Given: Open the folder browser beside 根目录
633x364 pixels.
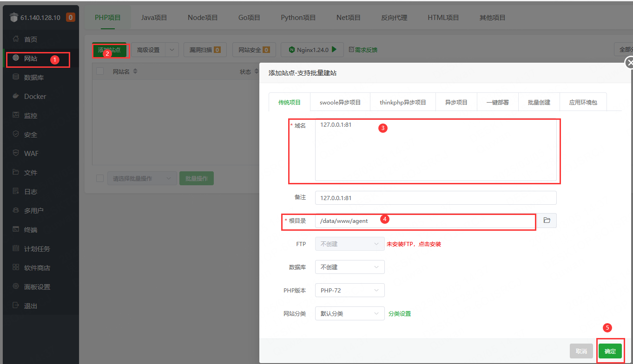Looking at the screenshot, I should coord(547,221).
